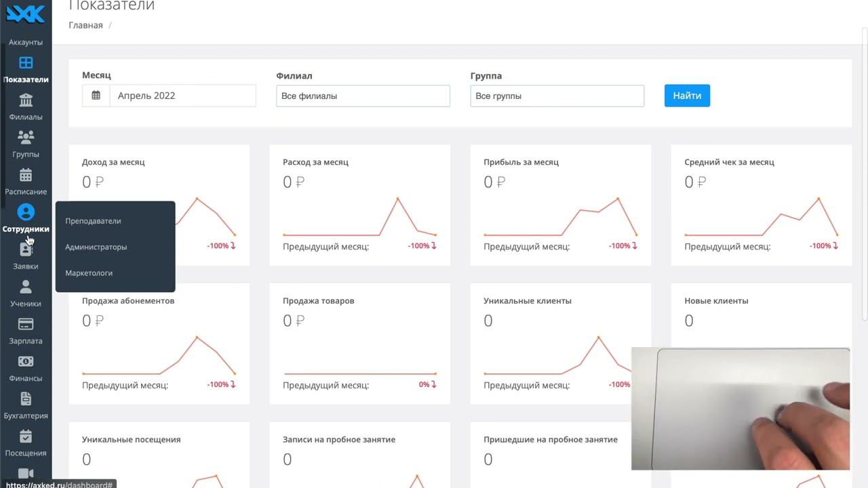Screen dimensions: 868x488
Task: Open the Группы people icon
Action: click(26, 138)
